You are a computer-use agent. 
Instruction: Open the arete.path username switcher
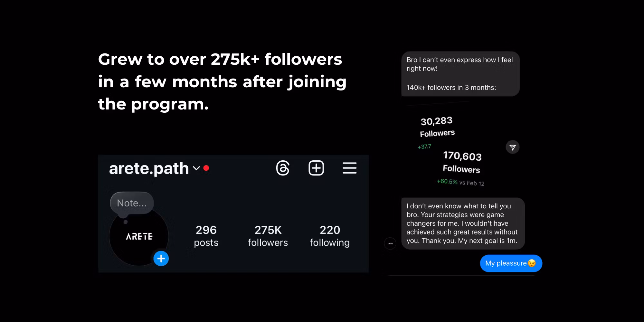(149, 169)
